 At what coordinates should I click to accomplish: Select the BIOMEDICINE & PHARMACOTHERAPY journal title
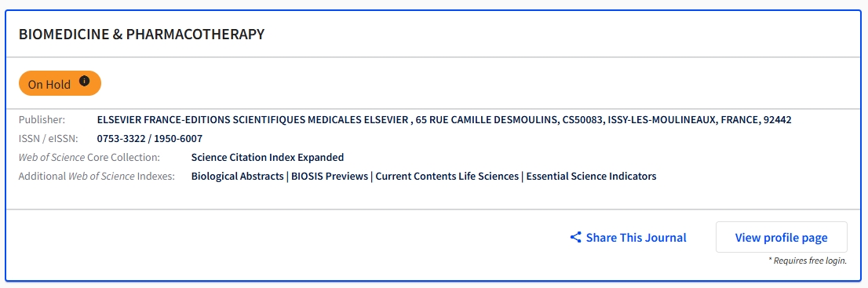click(142, 34)
